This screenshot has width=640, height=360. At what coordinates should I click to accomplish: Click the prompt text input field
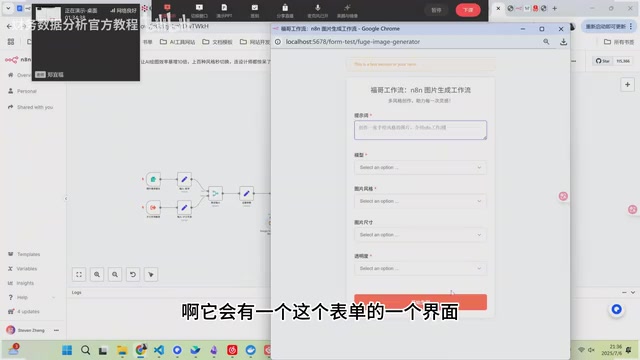420,130
